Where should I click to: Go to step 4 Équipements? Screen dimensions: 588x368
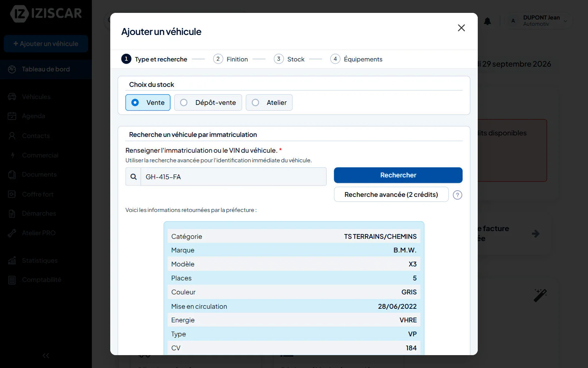[x=356, y=59]
